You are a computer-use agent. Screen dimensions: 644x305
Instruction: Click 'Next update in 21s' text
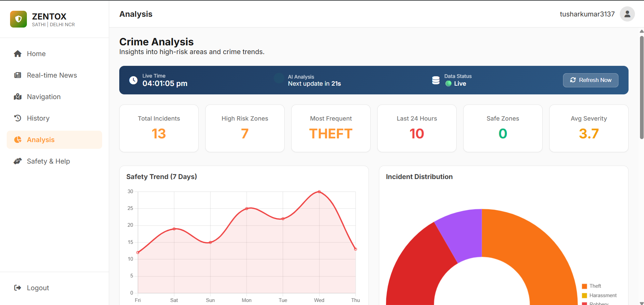click(314, 84)
